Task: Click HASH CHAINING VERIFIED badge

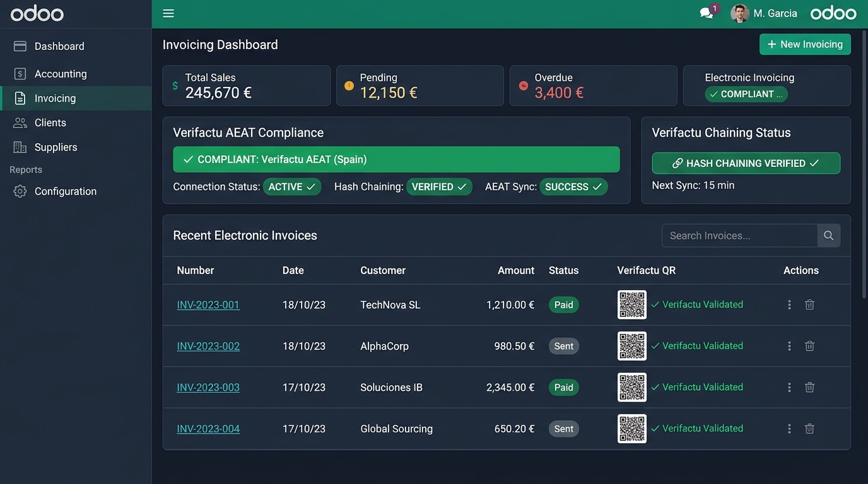Action: [746, 163]
